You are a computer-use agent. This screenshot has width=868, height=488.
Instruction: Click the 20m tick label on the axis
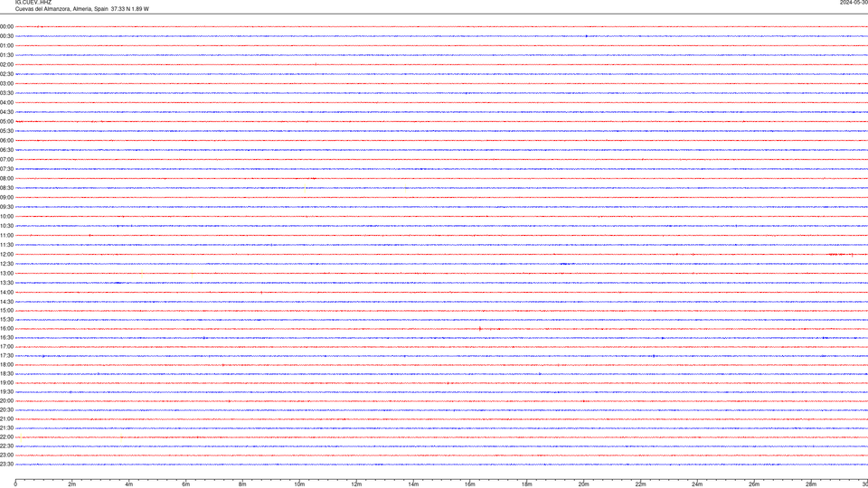tap(583, 484)
